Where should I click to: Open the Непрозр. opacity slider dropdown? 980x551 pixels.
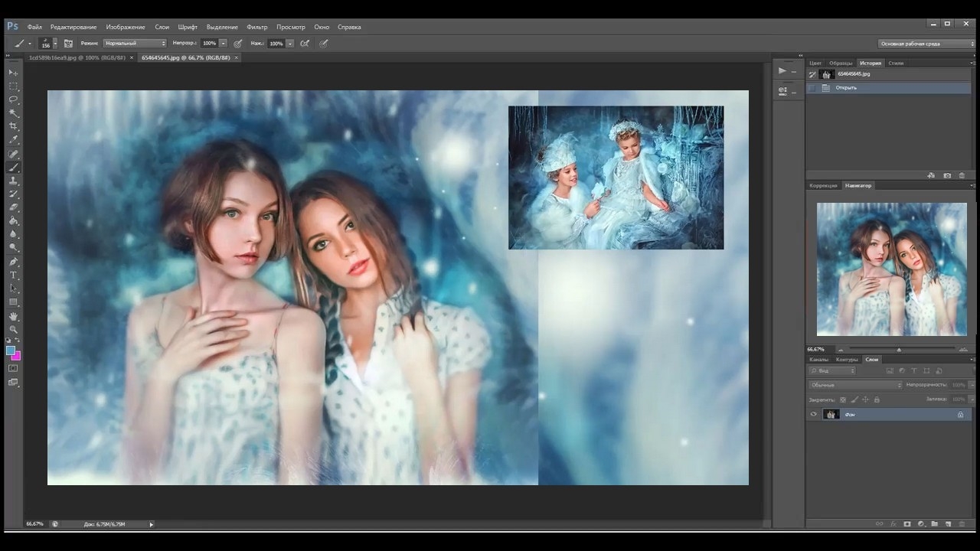223,44
